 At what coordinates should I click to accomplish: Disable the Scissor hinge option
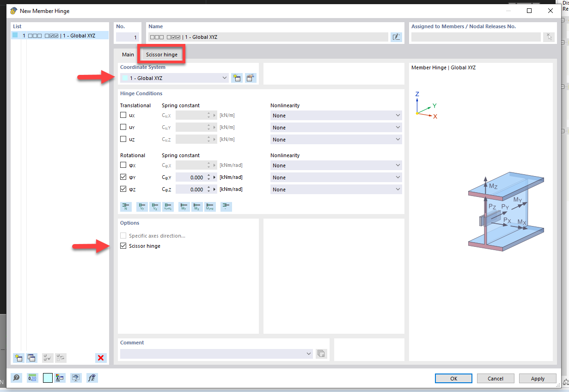coord(123,246)
